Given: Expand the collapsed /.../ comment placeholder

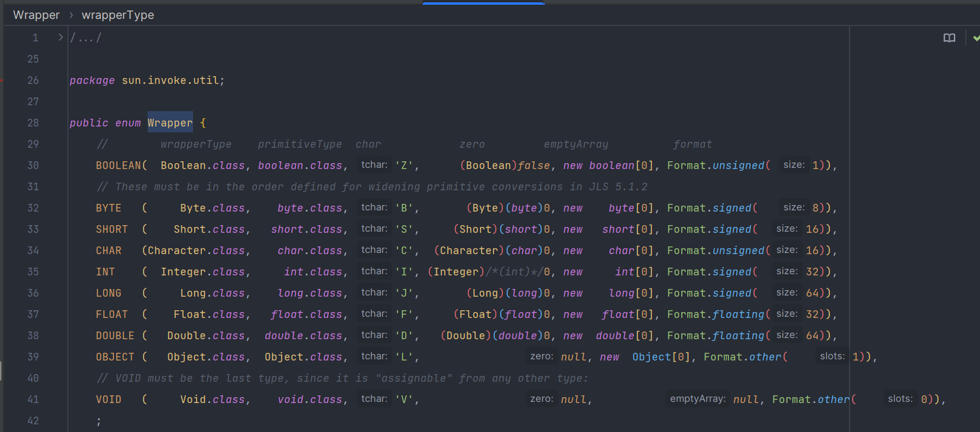Looking at the screenshot, I should tap(86, 38).
